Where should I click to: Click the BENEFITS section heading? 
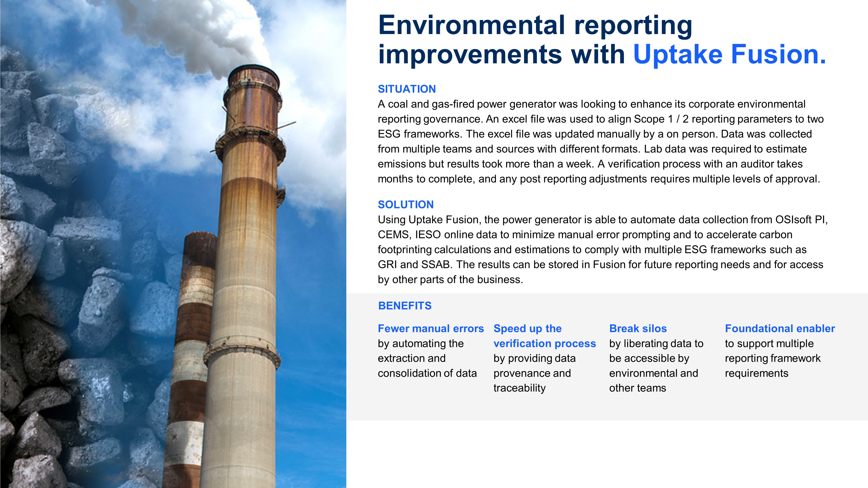click(x=405, y=305)
